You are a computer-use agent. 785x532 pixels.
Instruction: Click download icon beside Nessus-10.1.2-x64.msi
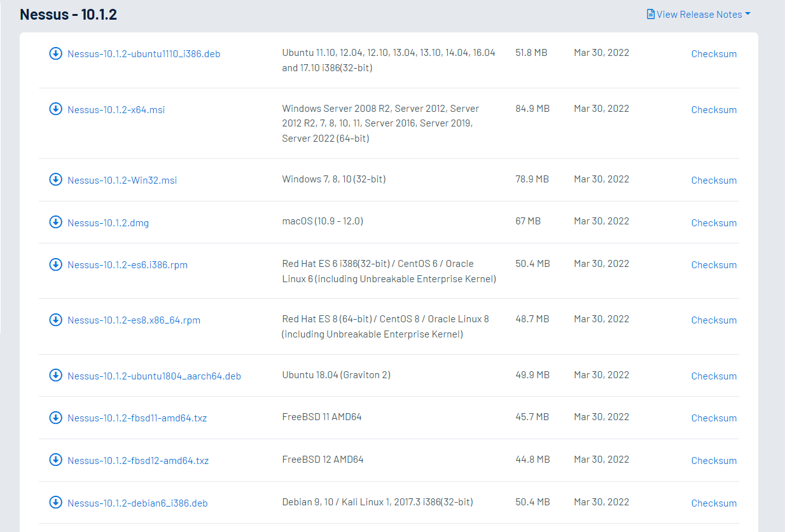[55, 109]
